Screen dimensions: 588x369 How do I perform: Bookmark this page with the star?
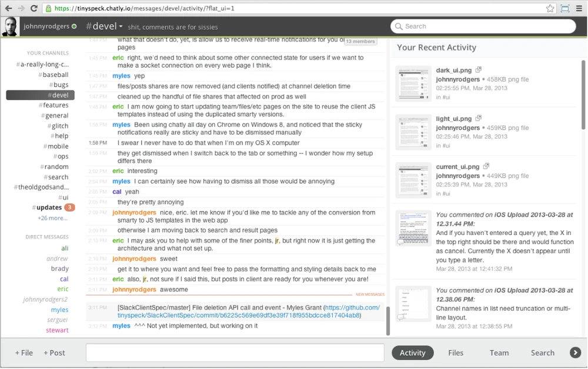(x=550, y=8)
